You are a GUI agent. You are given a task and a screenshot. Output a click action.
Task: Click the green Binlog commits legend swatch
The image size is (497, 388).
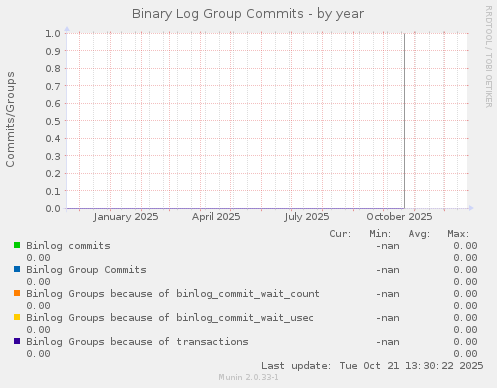pos(17,245)
